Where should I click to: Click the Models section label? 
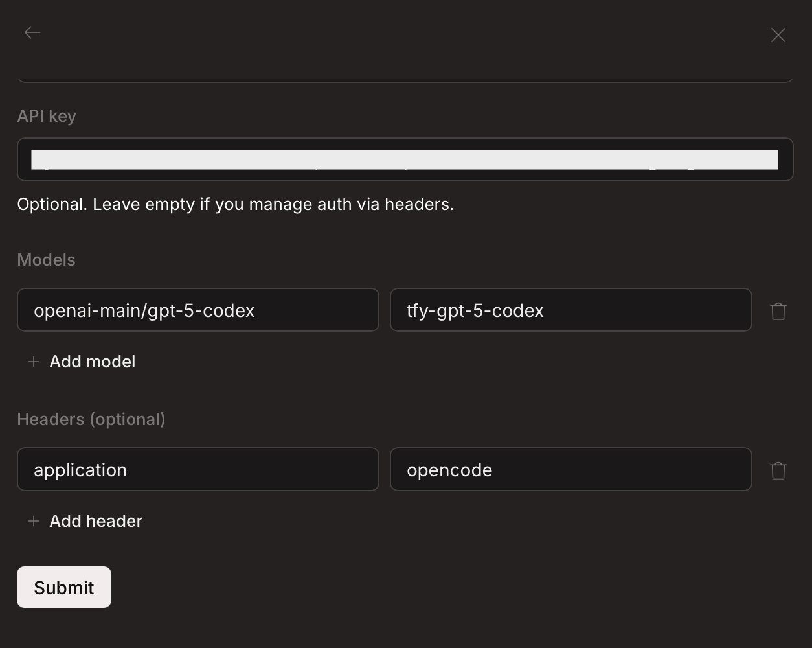click(x=46, y=259)
